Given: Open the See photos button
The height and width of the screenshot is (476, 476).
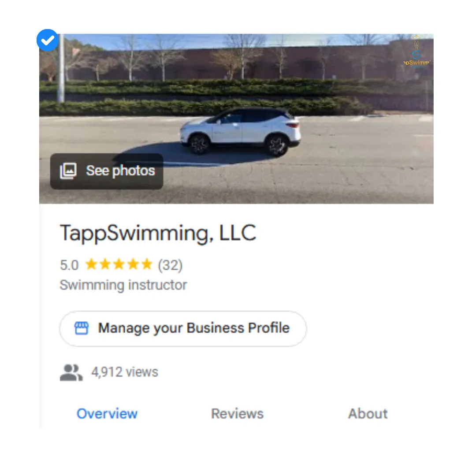Looking at the screenshot, I should (x=107, y=171).
